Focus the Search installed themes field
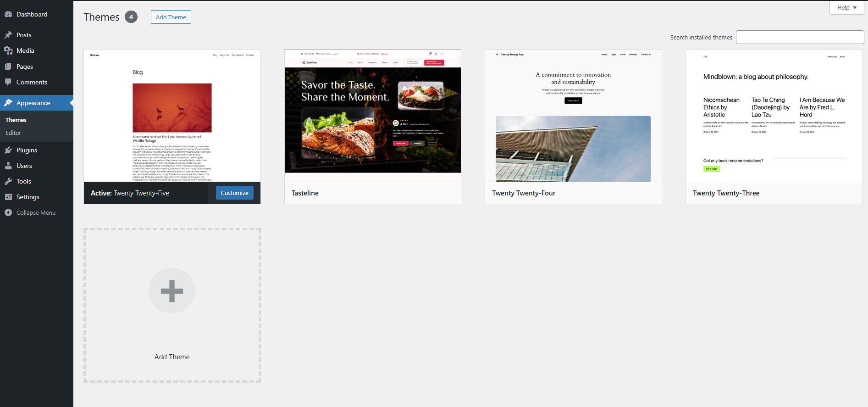The height and width of the screenshot is (407, 868). point(800,37)
